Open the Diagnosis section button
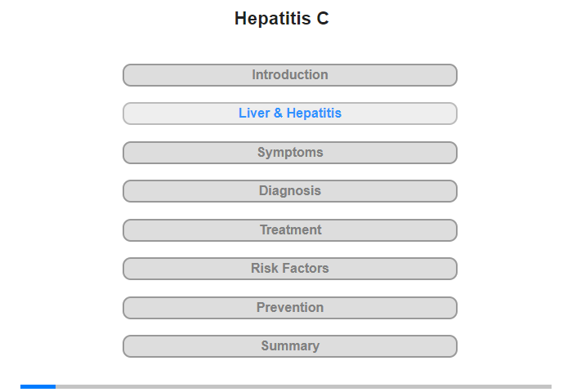The height and width of the screenshot is (392, 572). click(289, 191)
